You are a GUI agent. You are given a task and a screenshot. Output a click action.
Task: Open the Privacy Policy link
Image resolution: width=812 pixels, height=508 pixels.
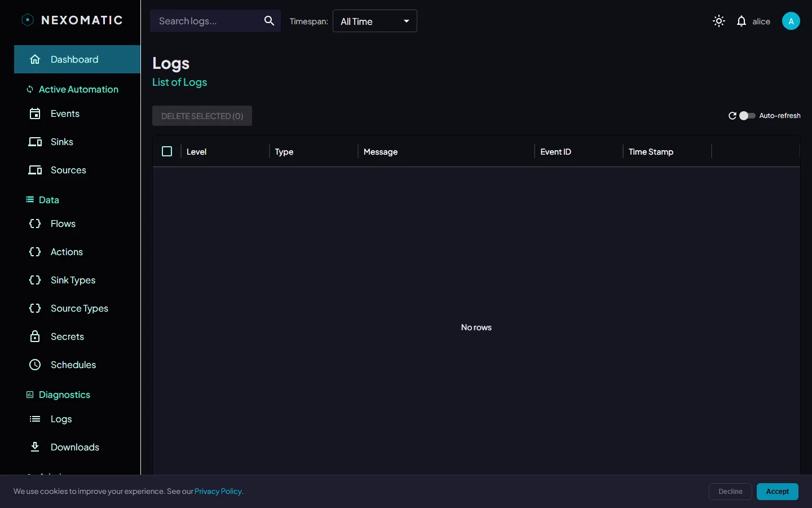tap(219, 491)
